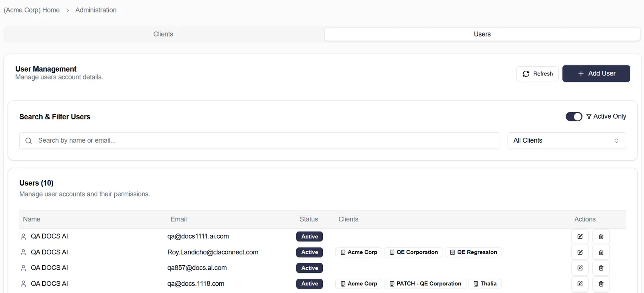Click the Status column header
The image size is (644, 293).
(x=309, y=219)
